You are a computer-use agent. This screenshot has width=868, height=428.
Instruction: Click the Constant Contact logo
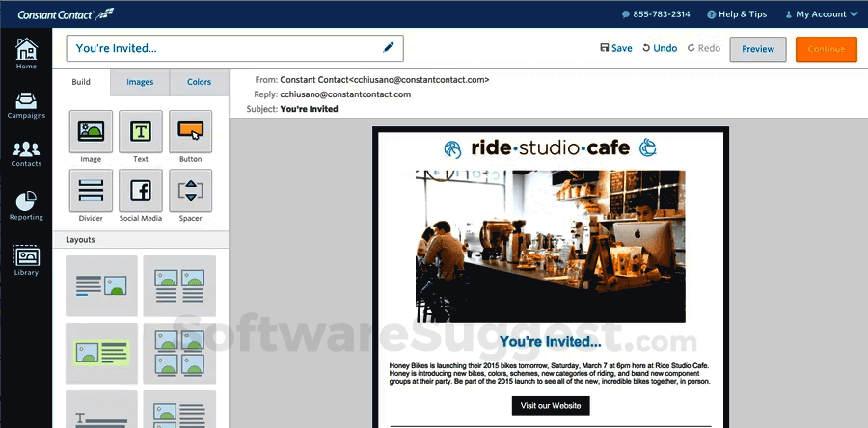coord(66,14)
